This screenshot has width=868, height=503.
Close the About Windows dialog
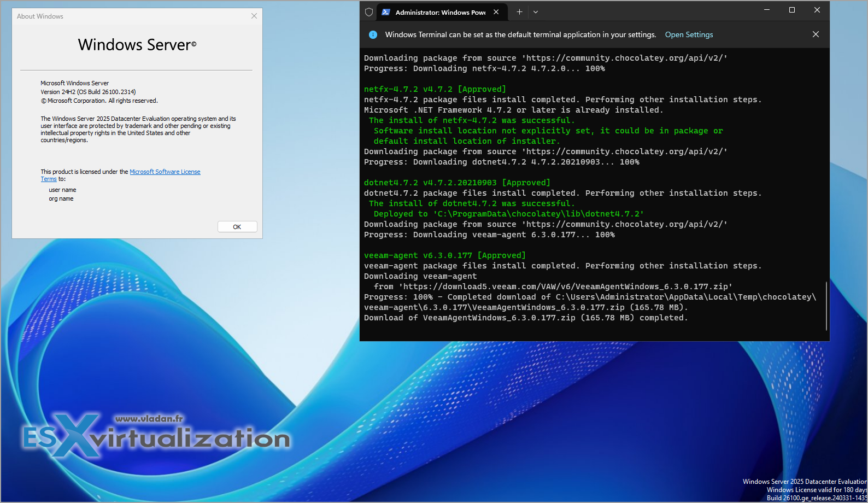tap(254, 16)
